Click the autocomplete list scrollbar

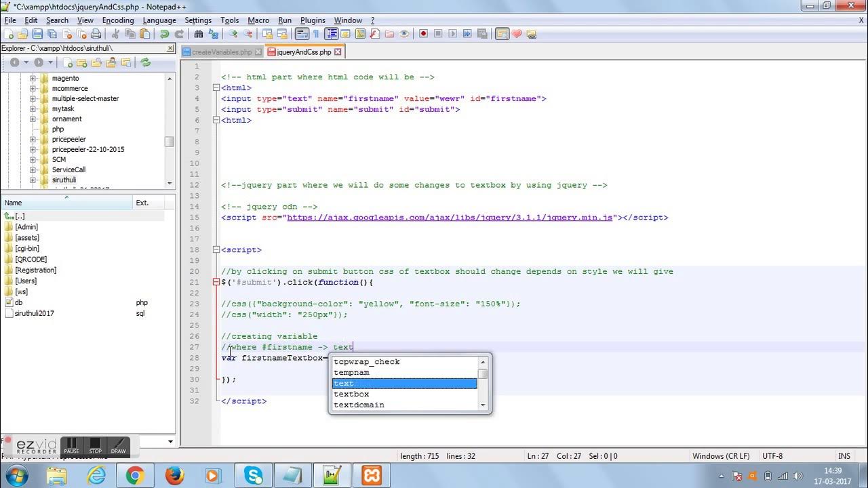tap(483, 383)
